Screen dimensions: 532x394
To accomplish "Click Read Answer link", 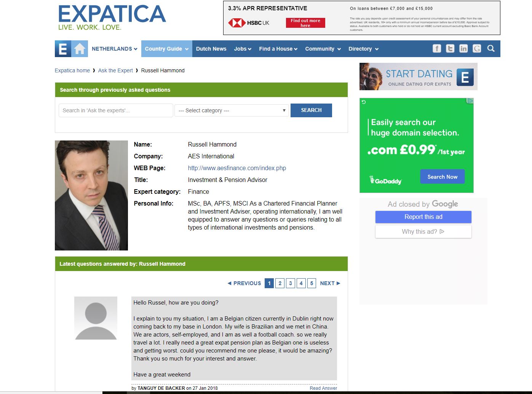I will (x=323, y=388).
